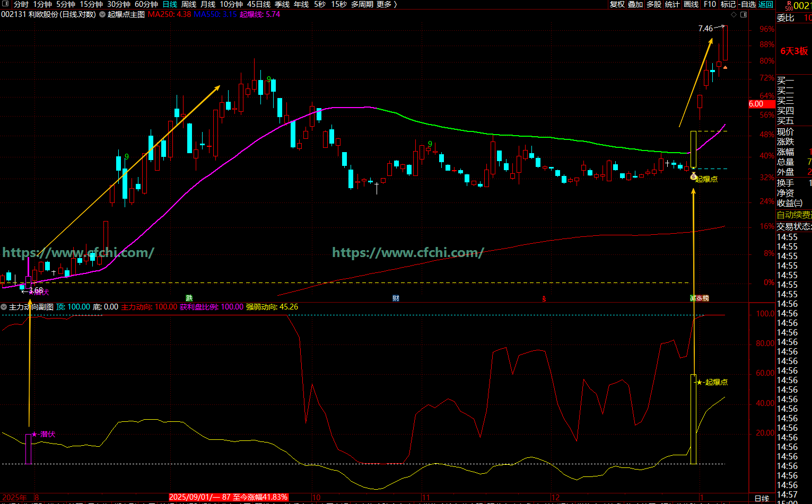Select the 15秒 period
The image size is (812, 504).
[339, 4]
